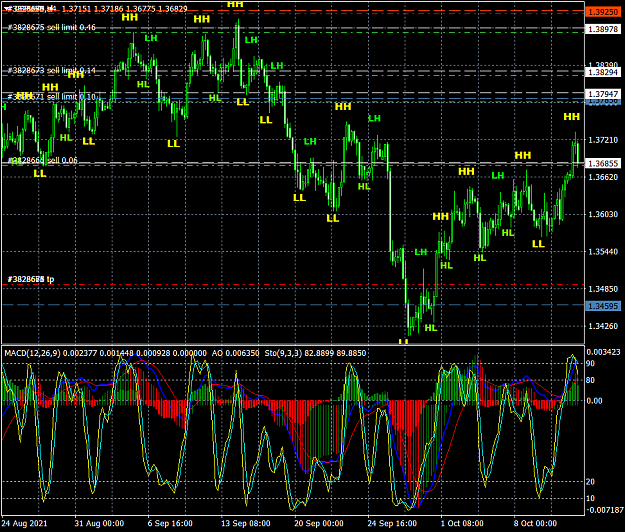Click the AO 0.006350 indicator label
Screen dimensions: 625x532
[235, 353]
